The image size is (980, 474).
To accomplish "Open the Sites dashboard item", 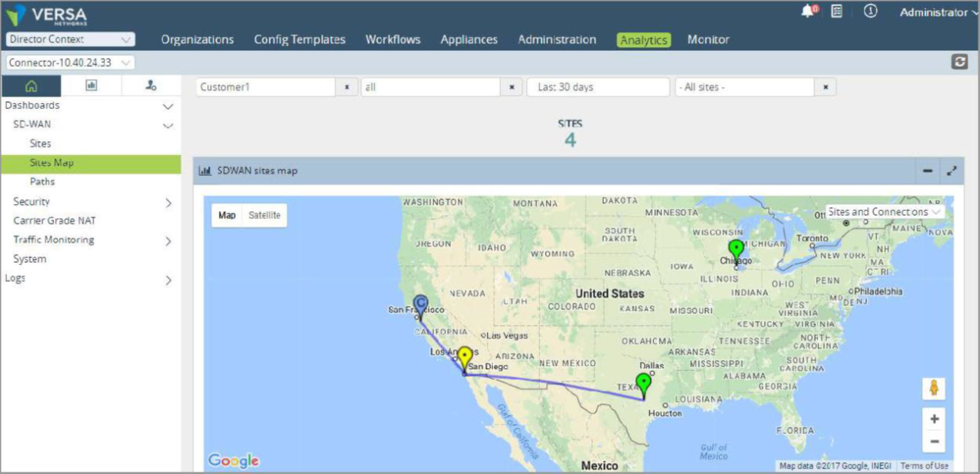I will [x=41, y=144].
